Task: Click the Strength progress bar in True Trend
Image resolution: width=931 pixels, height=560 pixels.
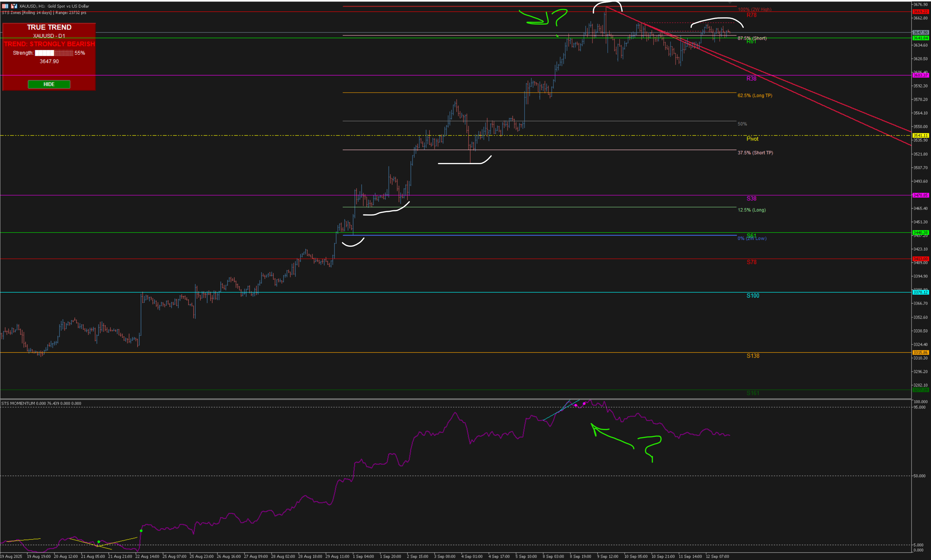Action: 54,53
